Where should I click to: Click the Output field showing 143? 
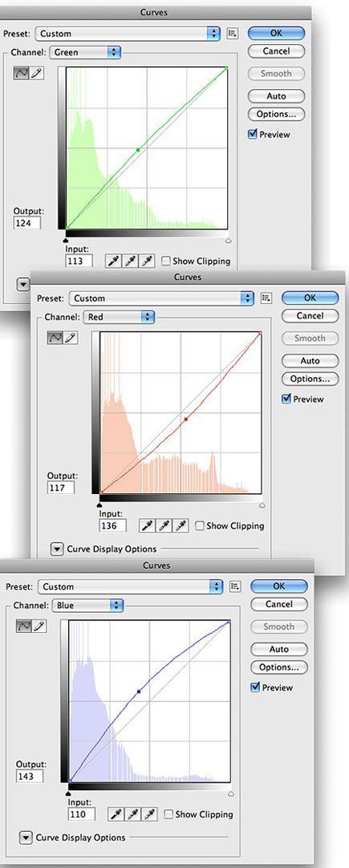(x=30, y=776)
